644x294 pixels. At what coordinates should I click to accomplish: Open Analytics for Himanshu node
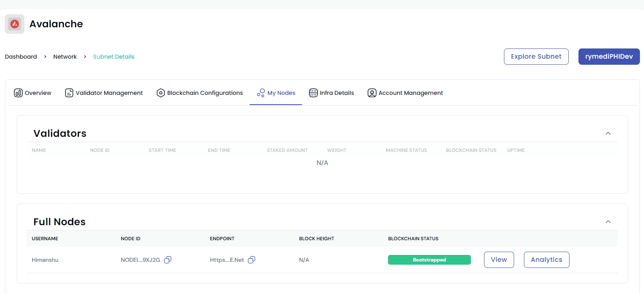point(546,260)
